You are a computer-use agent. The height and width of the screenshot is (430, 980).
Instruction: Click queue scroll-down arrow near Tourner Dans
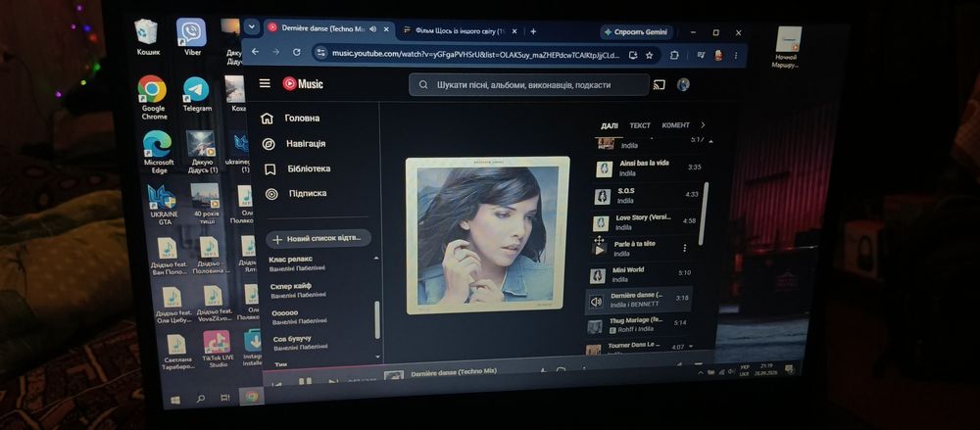(691, 347)
